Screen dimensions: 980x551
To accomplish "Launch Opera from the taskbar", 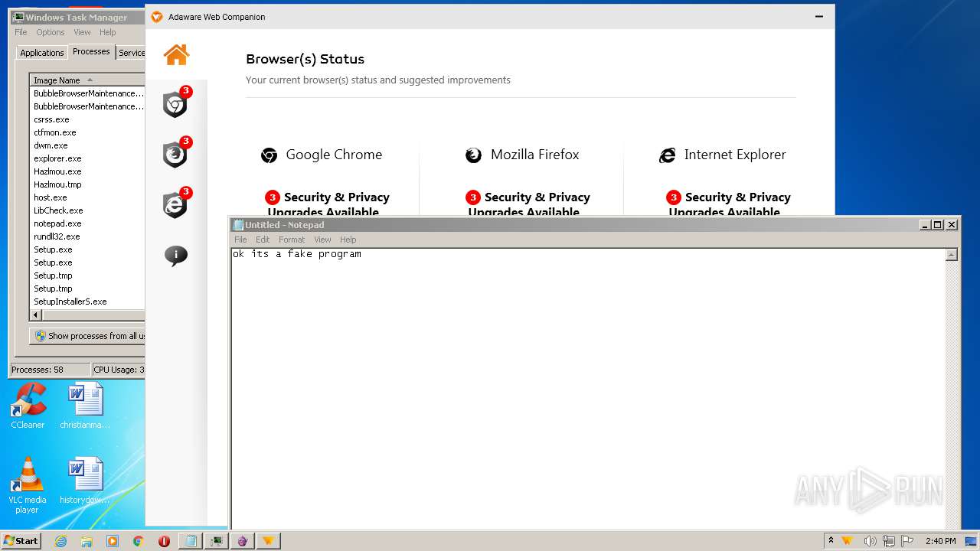I will tap(164, 541).
